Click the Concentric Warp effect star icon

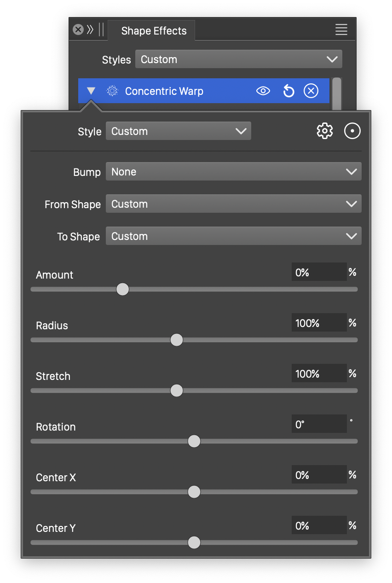(112, 91)
